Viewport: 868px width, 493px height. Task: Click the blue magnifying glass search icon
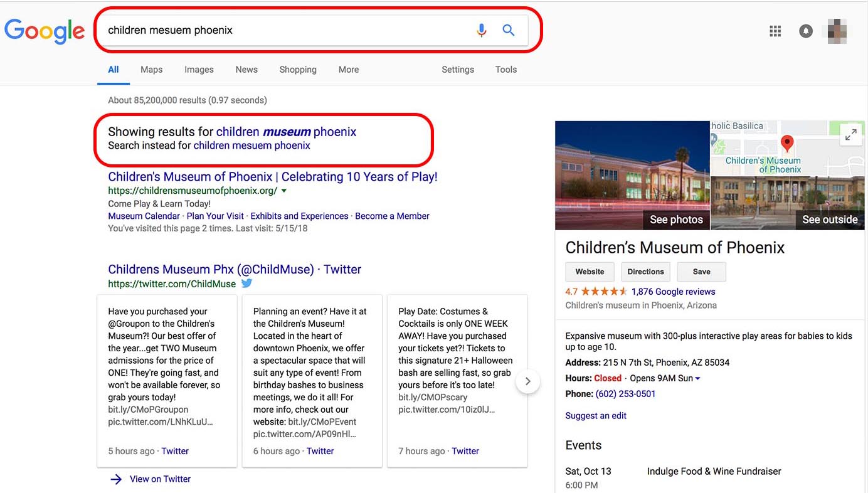[509, 30]
